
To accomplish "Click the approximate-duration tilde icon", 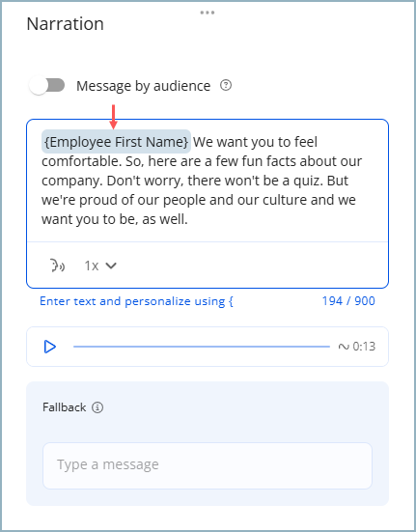I will click(344, 347).
